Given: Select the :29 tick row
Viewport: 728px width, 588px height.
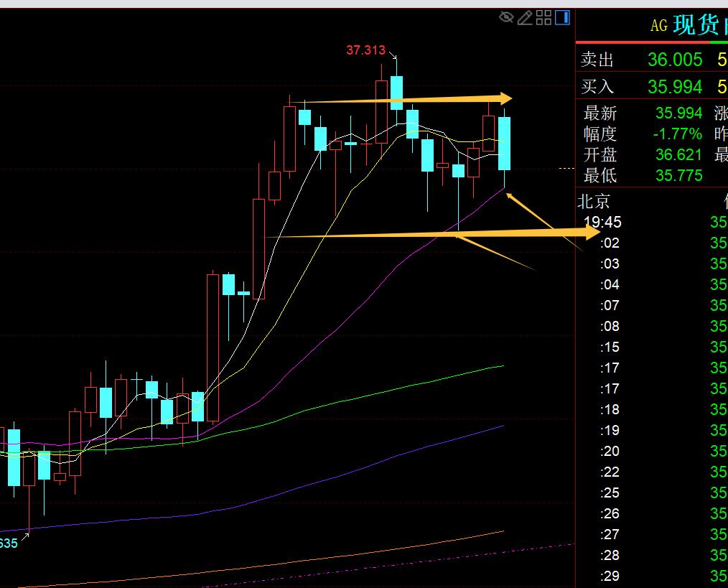Looking at the screenshot, I should pyautogui.click(x=610, y=576).
